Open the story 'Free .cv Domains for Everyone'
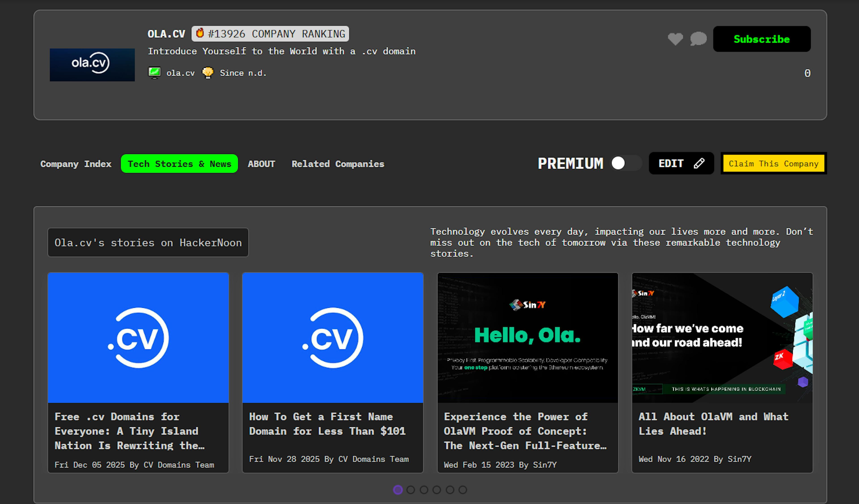The width and height of the screenshot is (859, 504). [138, 431]
